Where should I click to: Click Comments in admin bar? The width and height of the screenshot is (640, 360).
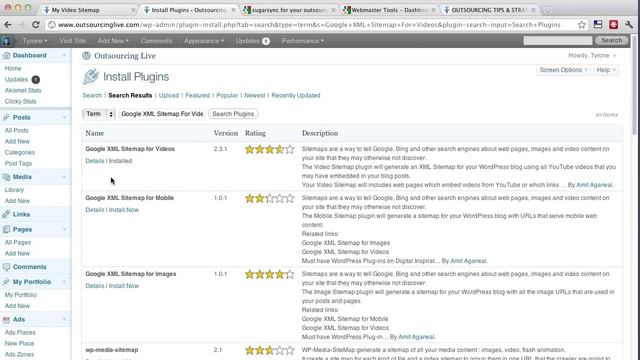pyautogui.click(x=156, y=41)
